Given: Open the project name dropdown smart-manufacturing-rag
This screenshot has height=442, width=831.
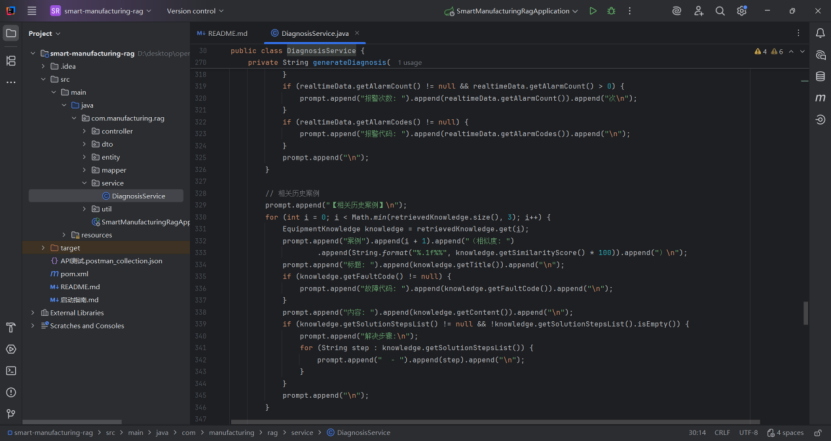Looking at the screenshot, I should [x=101, y=11].
